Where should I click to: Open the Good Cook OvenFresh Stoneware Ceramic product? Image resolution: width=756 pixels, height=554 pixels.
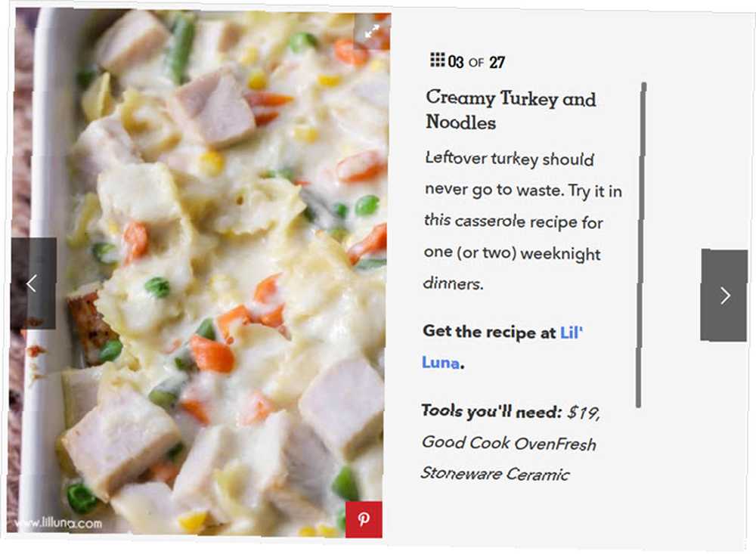[x=509, y=458]
